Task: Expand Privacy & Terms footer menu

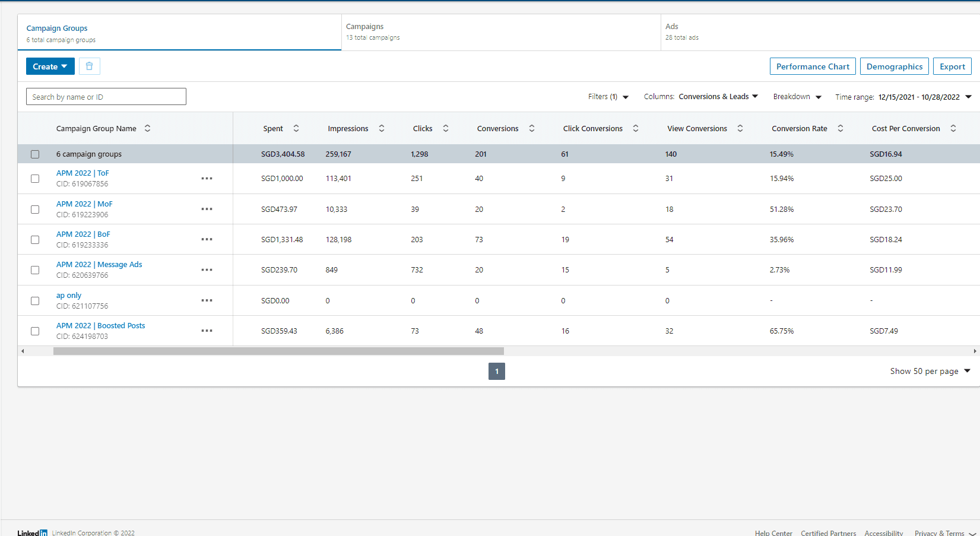Action: pos(945,533)
